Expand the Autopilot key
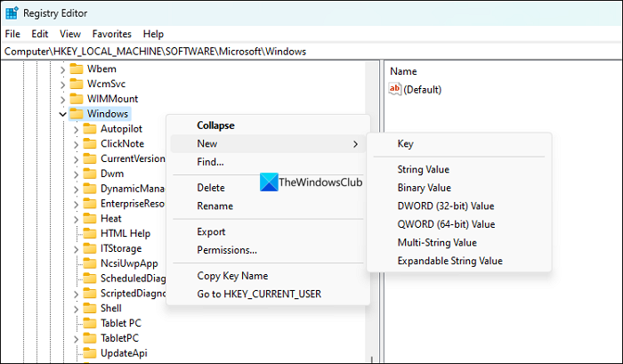 click(76, 130)
